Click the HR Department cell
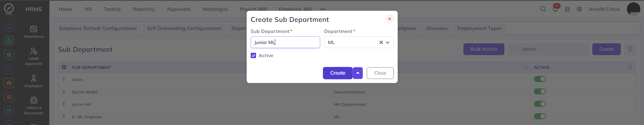Screen dimensions: 644x125 (350, 104)
